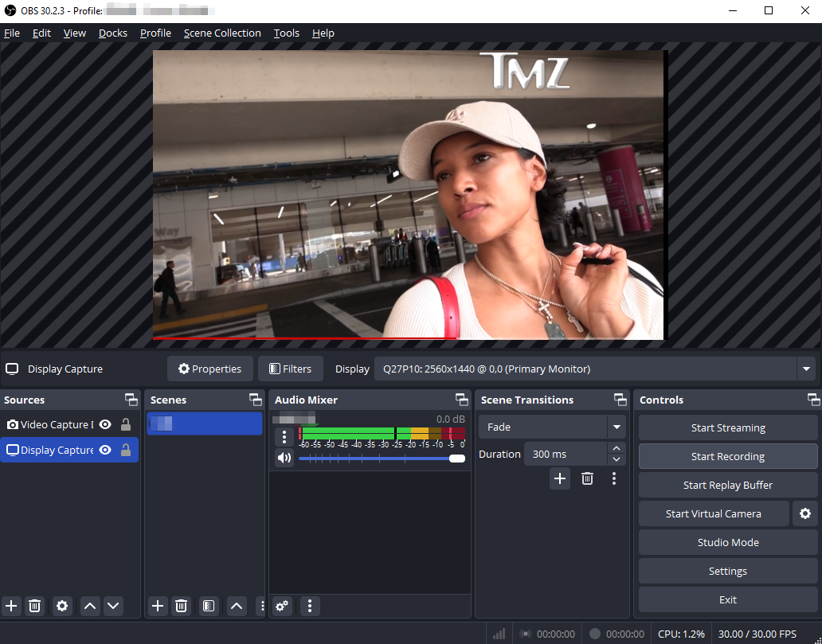
Task: Delete the scene transition with the trash icon
Action: pos(587,478)
